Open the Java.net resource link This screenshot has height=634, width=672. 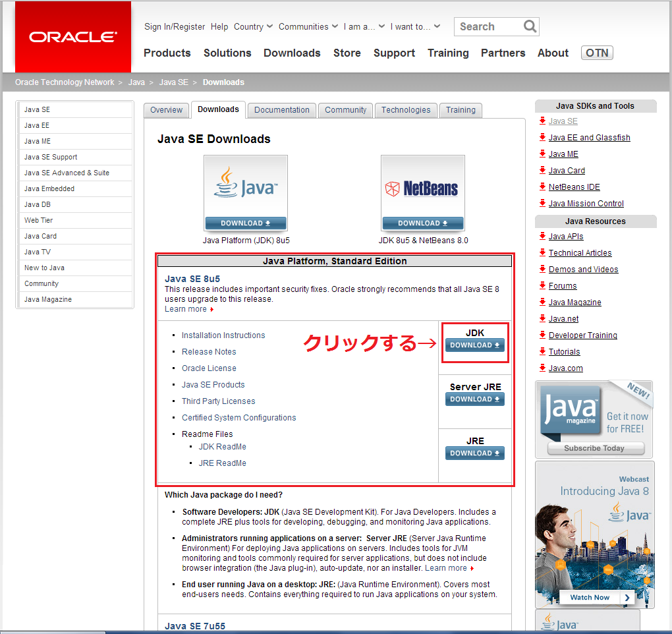point(563,319)
